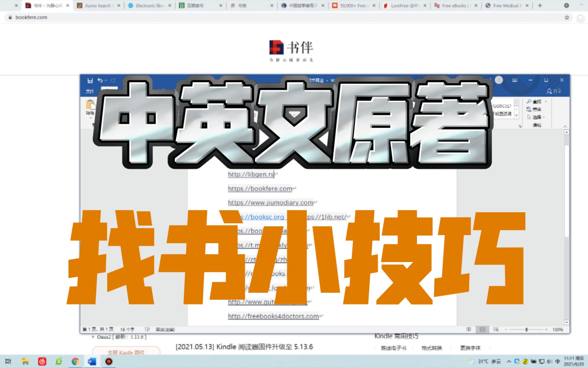
Task: Open a new browser tab with plus
Action: click(540, 5)
